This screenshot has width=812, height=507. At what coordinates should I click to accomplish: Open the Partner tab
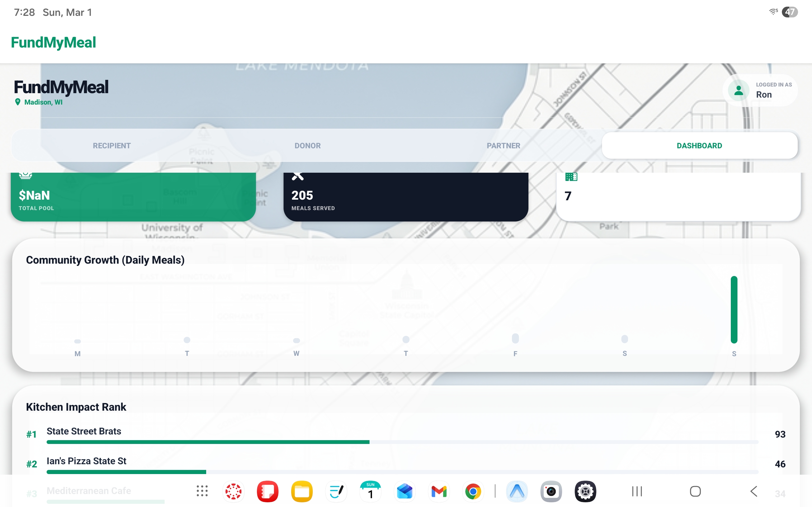[503, 145]
